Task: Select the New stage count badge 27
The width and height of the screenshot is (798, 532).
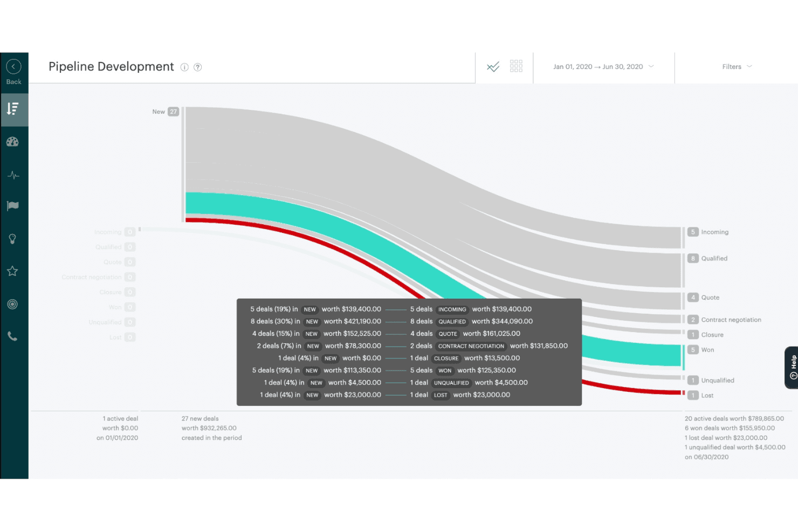Action: pyautogui.click(x=173, y=112)
